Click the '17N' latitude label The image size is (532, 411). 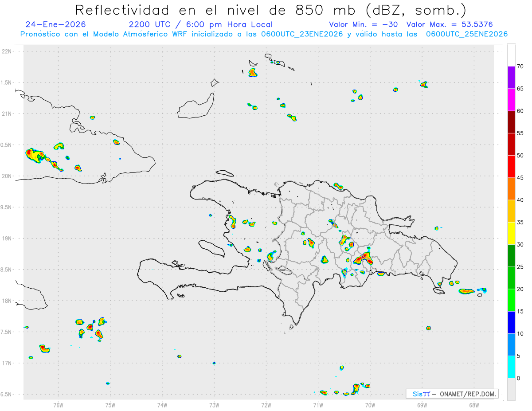coord(8,363)
